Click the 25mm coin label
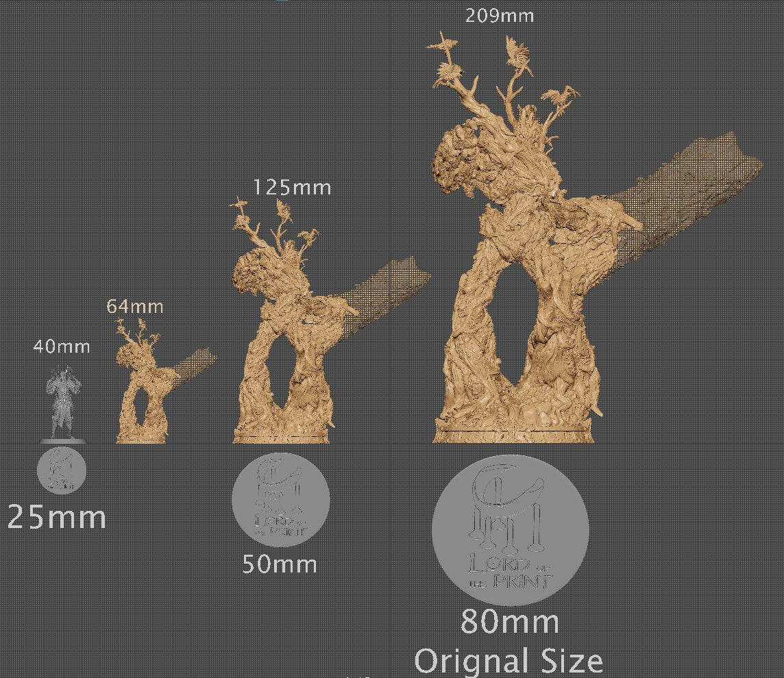Viewport: 784px width, 678px height. (58, 514)
